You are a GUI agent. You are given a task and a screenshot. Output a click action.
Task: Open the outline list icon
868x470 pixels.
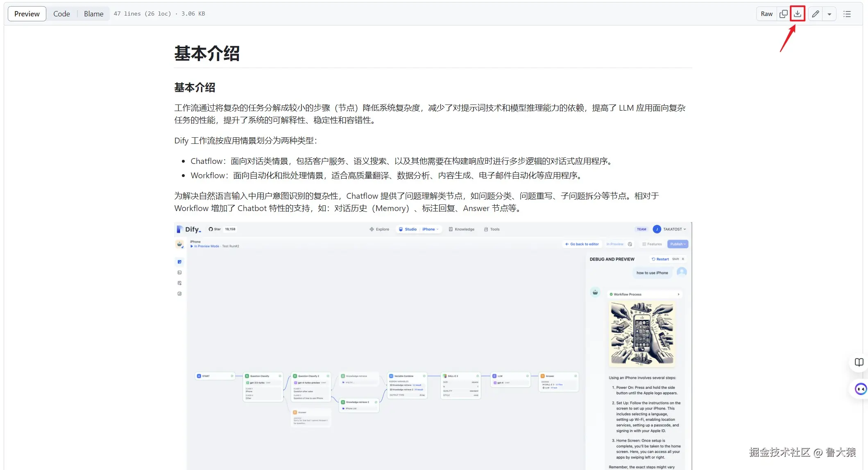[x=847, y=14]
